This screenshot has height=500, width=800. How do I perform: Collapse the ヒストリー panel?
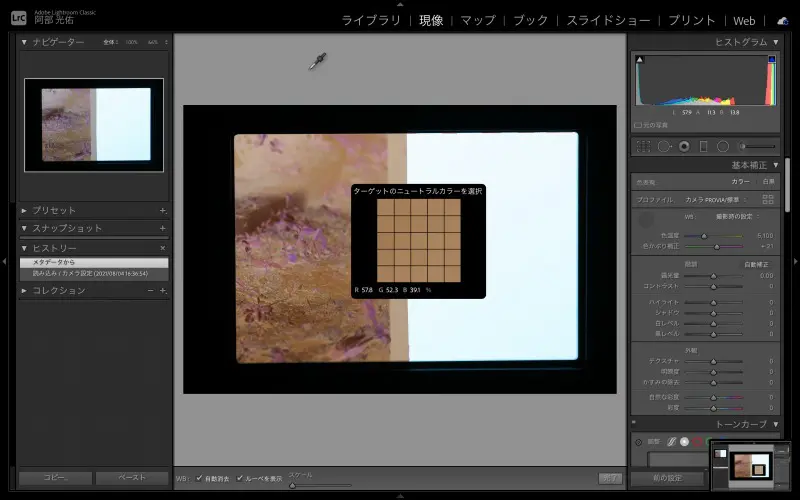(24, 248)
